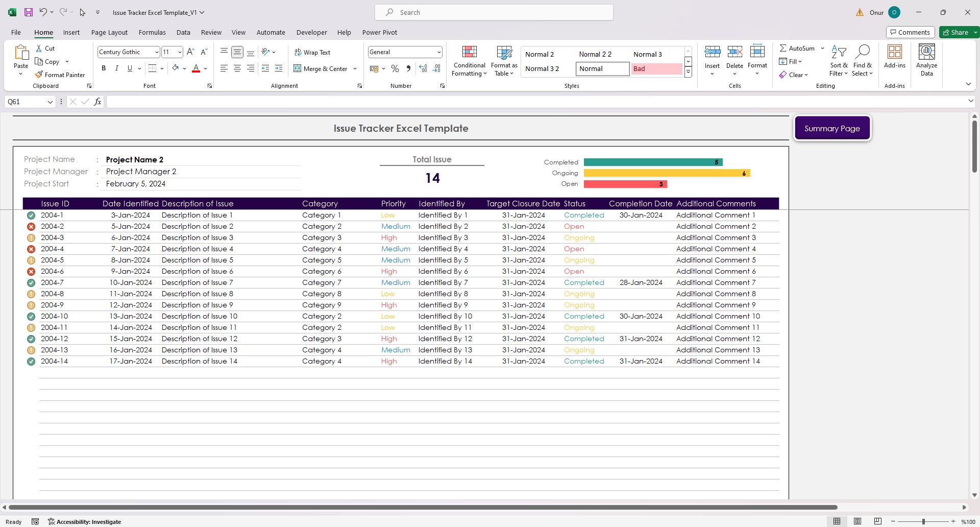Click the Insert cells icon
Viewport: 980px width, 527px height.
[x=712, y=52]
